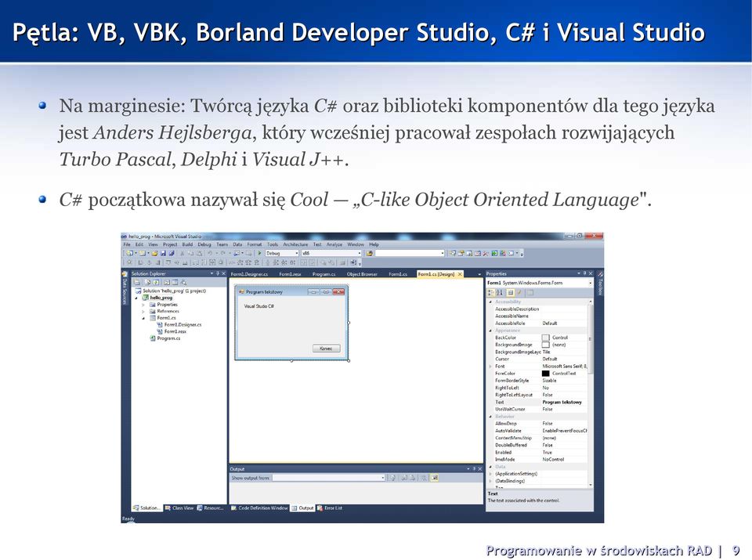The height and width of the screenshot is (560, 752).
Task: Click the New Project toolbar icon
Action: 129,253
